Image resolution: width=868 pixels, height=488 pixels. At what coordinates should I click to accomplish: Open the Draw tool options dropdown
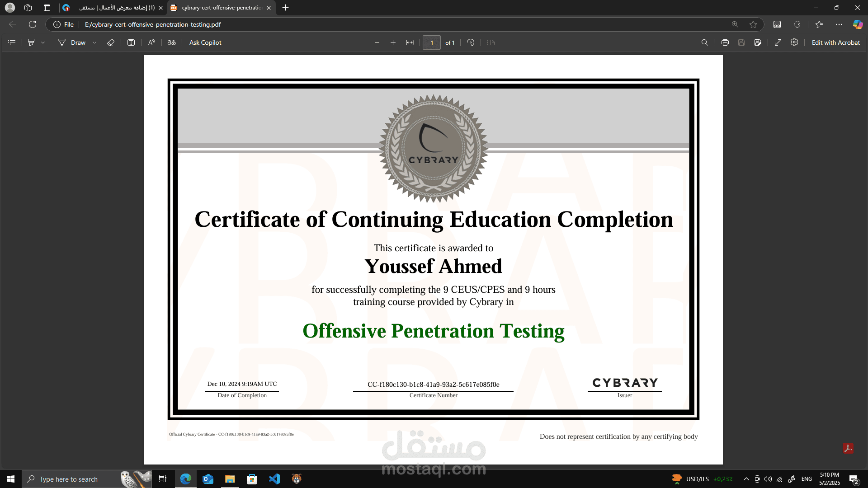(94, 42)
